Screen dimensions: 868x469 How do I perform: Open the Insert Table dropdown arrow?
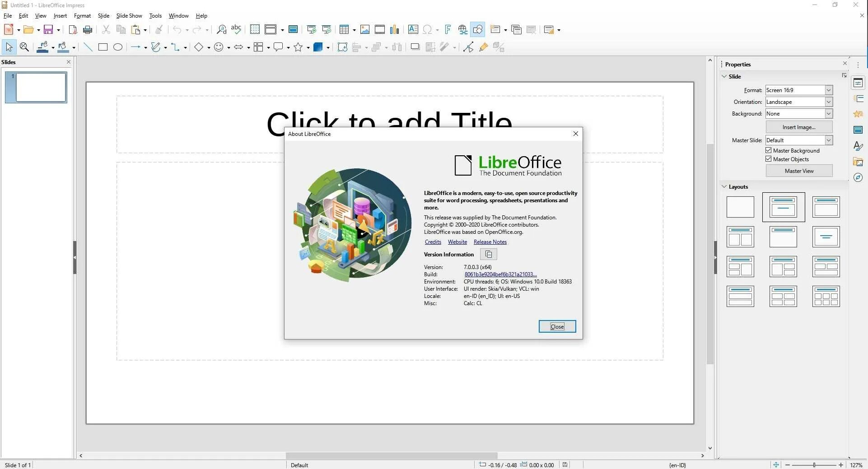(x=354, y=30)
